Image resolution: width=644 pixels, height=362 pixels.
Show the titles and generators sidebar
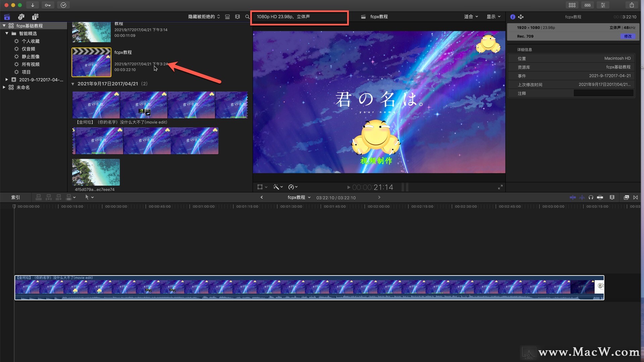[35, 17]
